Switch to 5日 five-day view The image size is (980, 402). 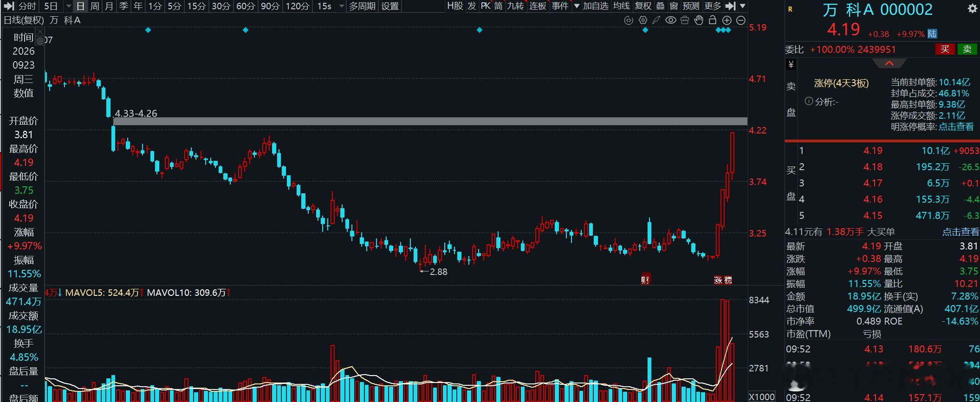(x=51, y=6)
